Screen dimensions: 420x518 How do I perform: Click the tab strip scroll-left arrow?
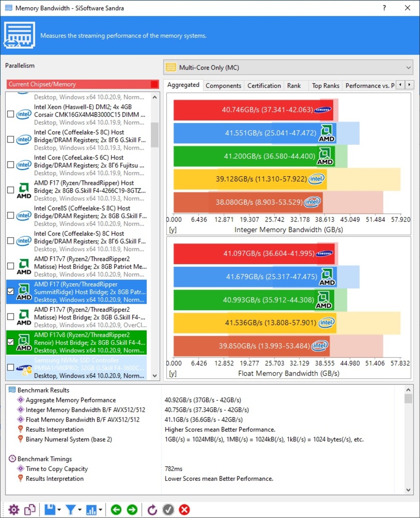pos(400,85)
